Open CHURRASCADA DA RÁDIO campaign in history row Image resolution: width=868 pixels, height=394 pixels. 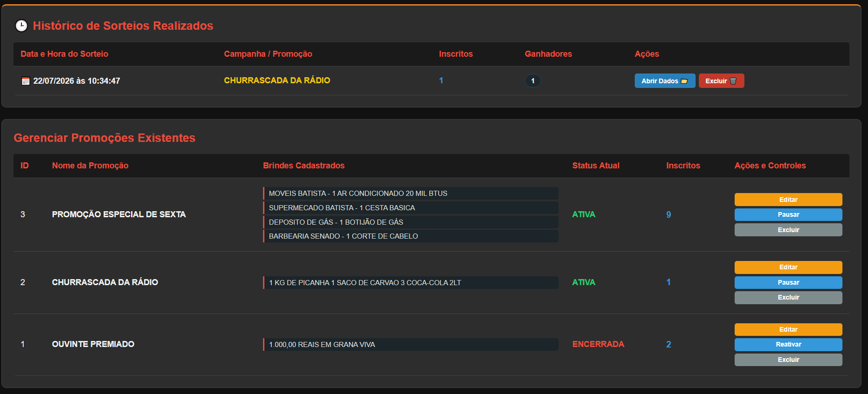[277, 80]
